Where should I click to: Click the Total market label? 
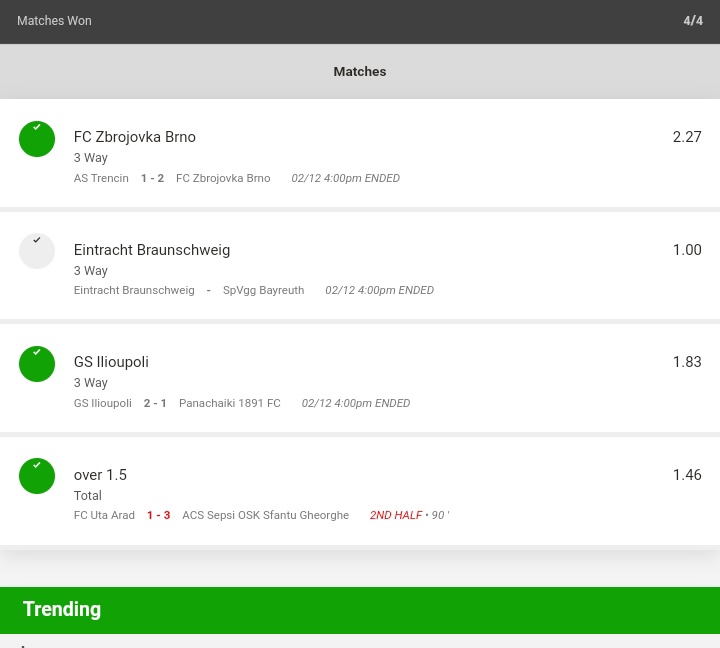88,496
